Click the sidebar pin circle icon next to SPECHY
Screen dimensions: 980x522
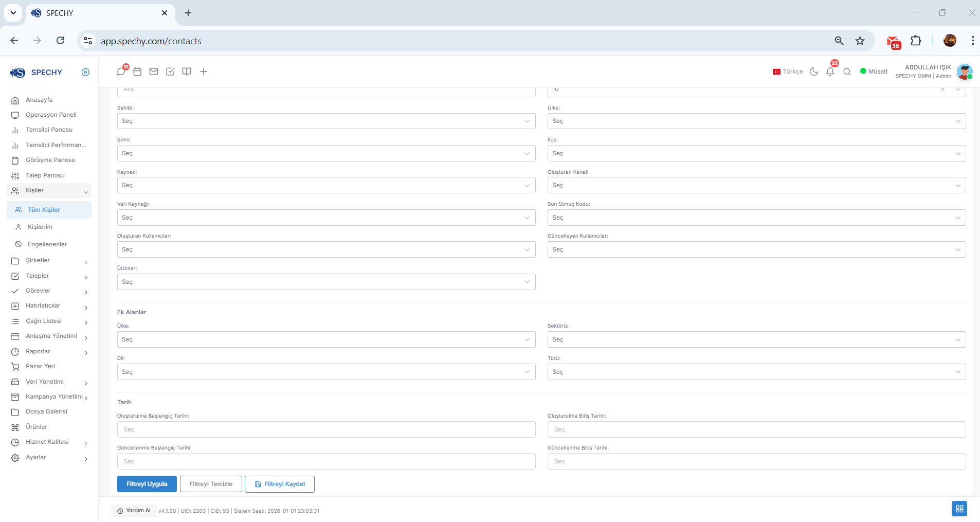(x=85, y=72)
